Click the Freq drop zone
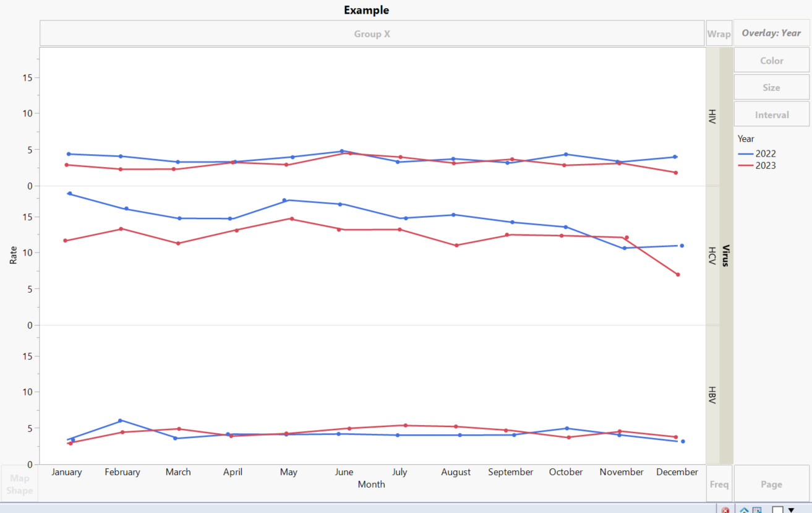This screenshot has height=513, width=812. [719, 484]
